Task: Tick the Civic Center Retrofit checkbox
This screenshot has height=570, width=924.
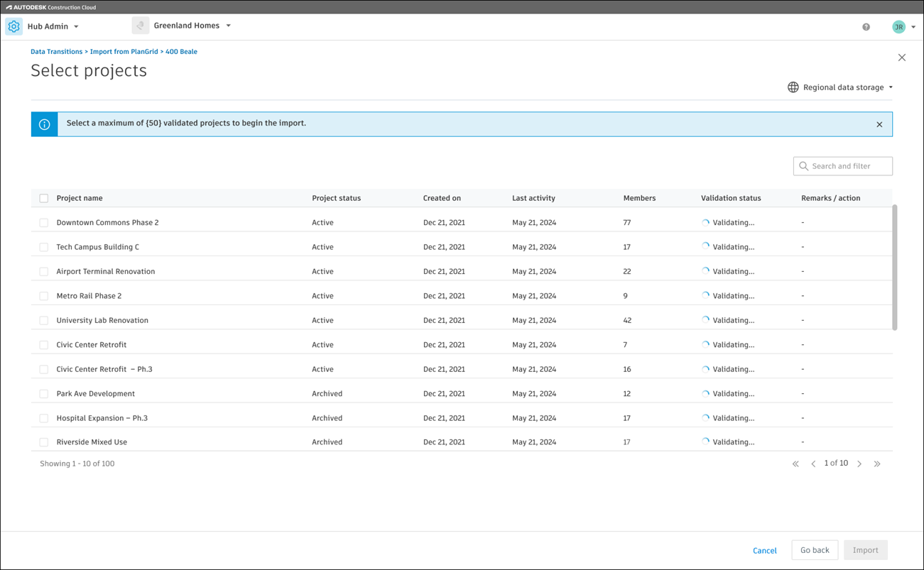Action: 44,345
